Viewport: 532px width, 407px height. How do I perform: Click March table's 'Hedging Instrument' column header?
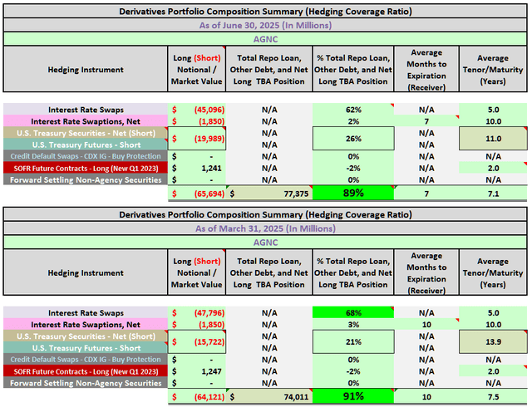86,272
